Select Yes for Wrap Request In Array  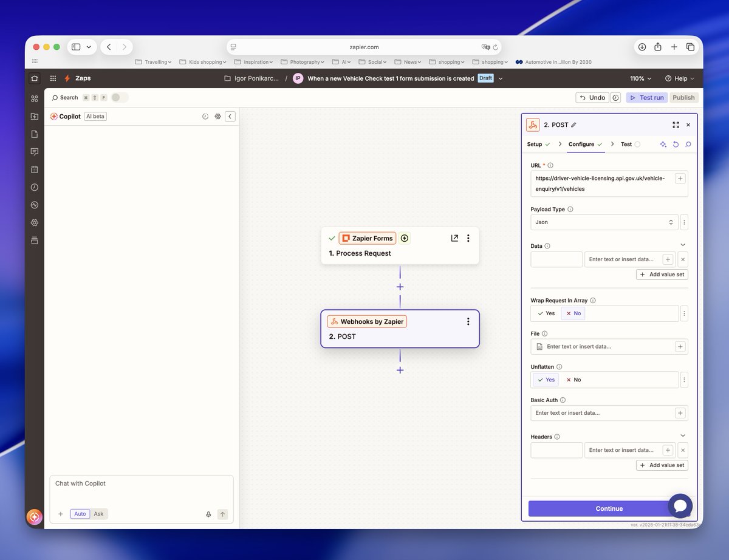(x=546, y=313)
